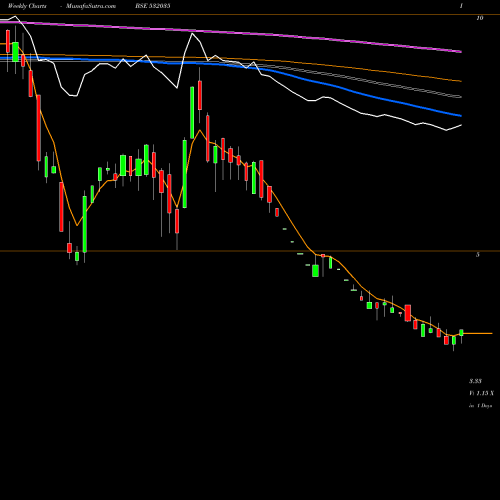Click the 'Weekly Charts' title text

click(x=27, y=6)
